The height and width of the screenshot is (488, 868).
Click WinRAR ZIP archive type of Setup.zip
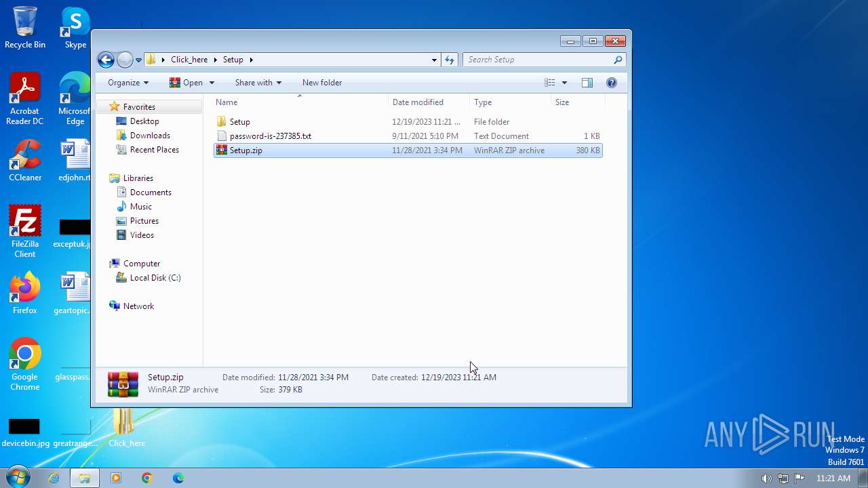tap(509, 150)
